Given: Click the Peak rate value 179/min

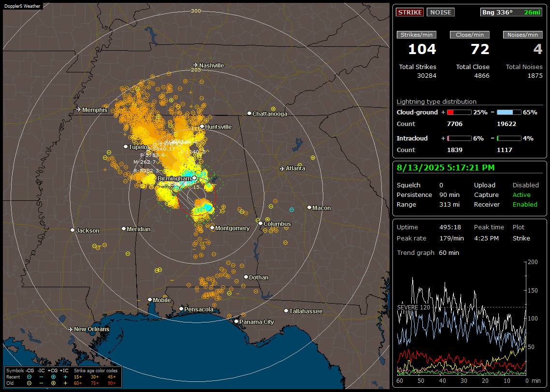Looking at the screenshot, I should 451,238.
